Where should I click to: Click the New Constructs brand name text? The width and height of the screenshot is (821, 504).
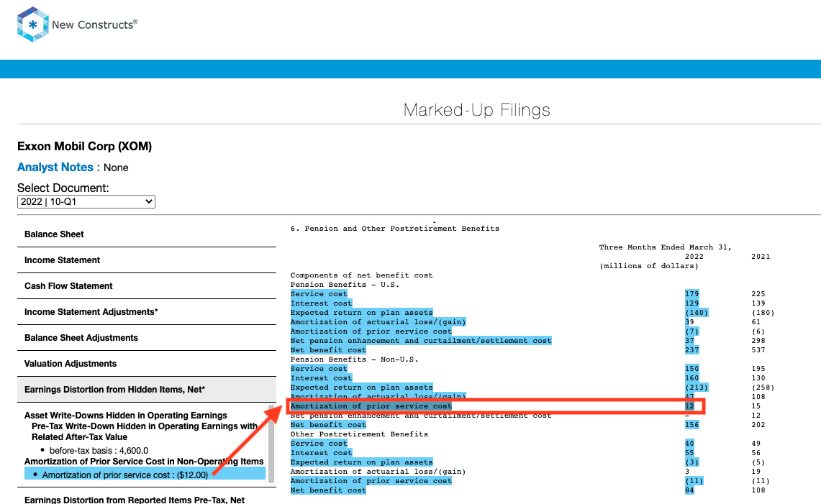[94, 24]
